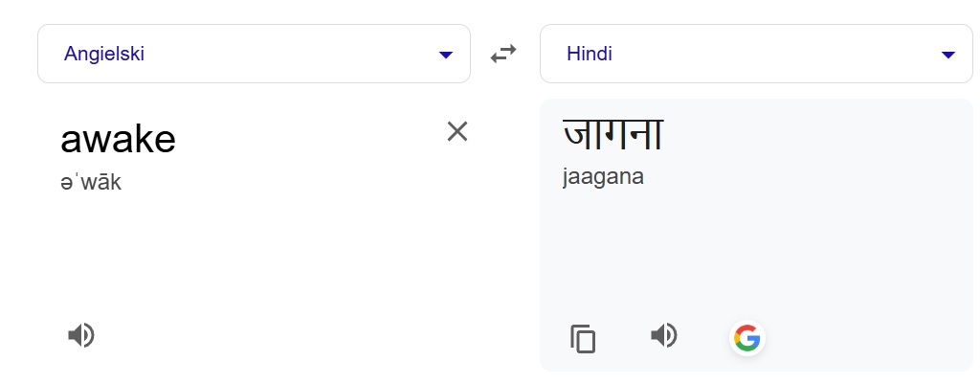Click the Angielski language label

pos(104,55)
